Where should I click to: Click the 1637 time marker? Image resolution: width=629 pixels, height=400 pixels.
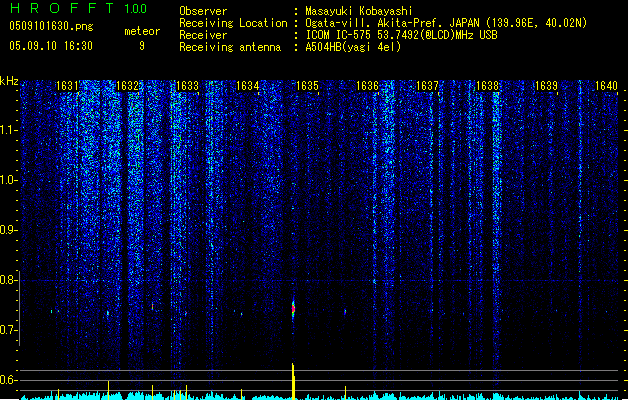point(427,86)
